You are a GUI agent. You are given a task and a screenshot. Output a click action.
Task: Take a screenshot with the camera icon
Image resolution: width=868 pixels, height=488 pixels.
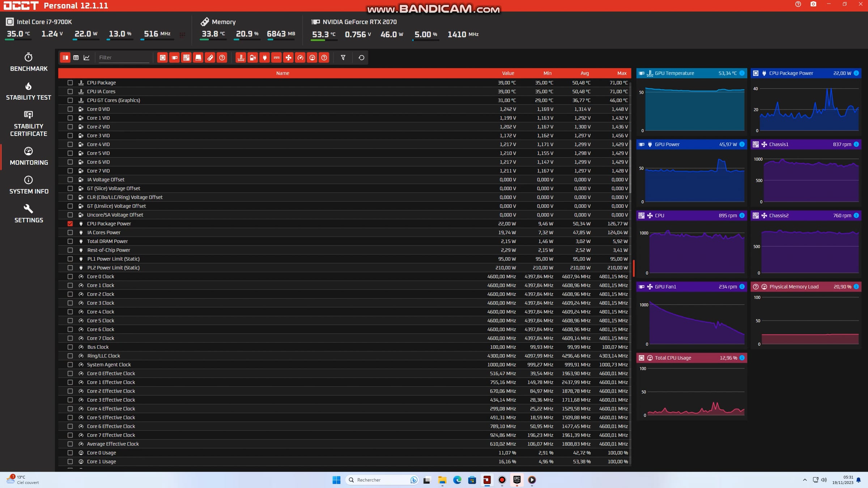click(x=813, y=4)
